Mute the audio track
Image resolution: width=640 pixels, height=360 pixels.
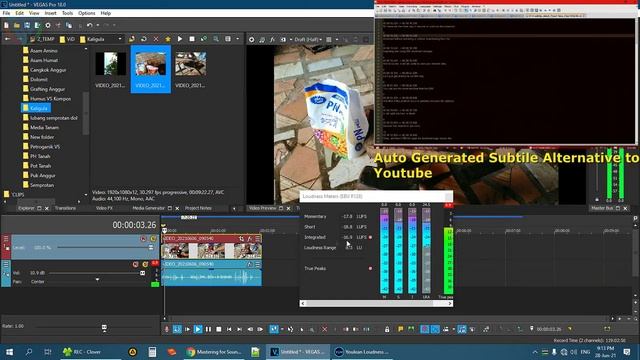136,264
